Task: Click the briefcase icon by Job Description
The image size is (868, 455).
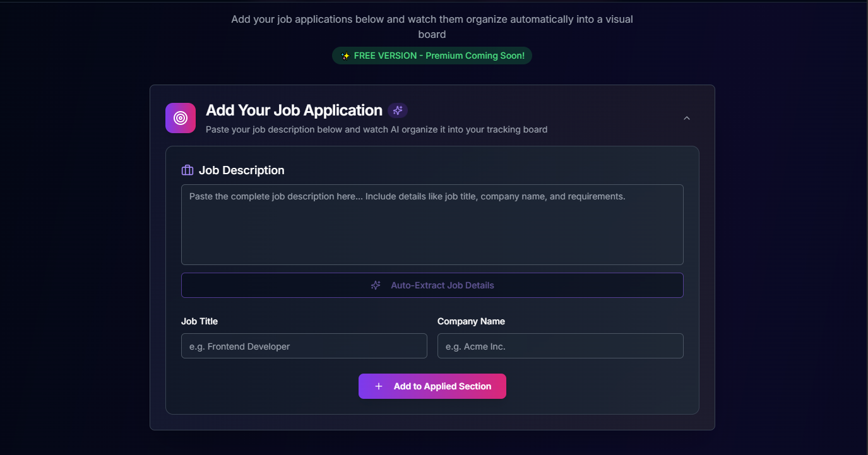Action: click(187, 170)
